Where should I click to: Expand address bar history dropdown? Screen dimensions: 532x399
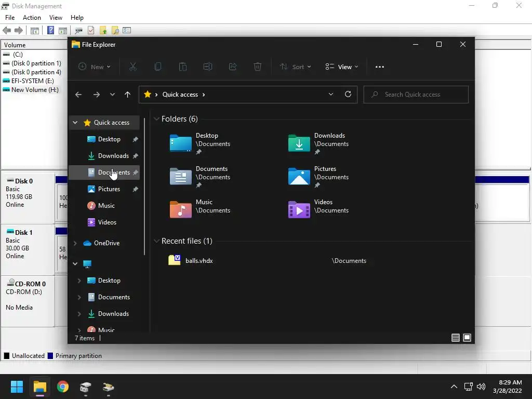coord(331,95)
